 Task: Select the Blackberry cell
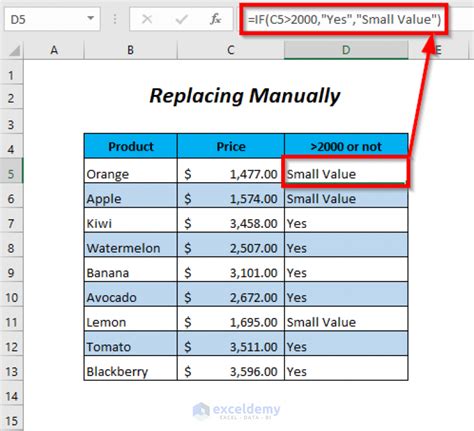[131, 368]
